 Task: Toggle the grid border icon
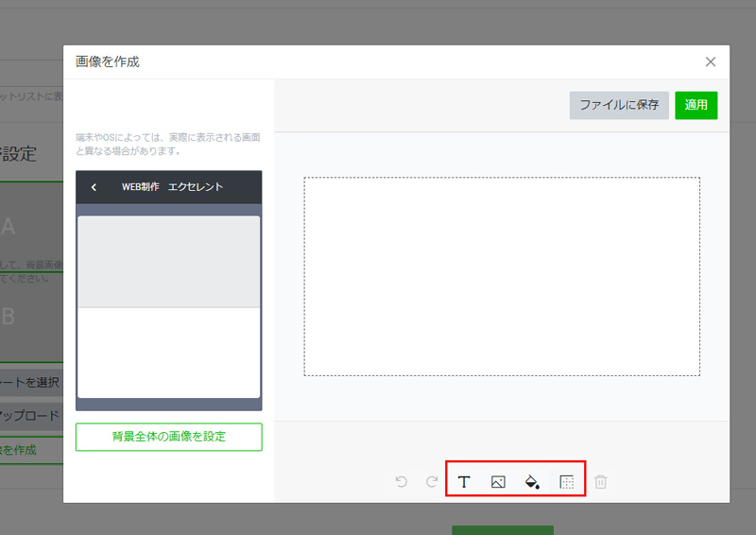(566, 481)
